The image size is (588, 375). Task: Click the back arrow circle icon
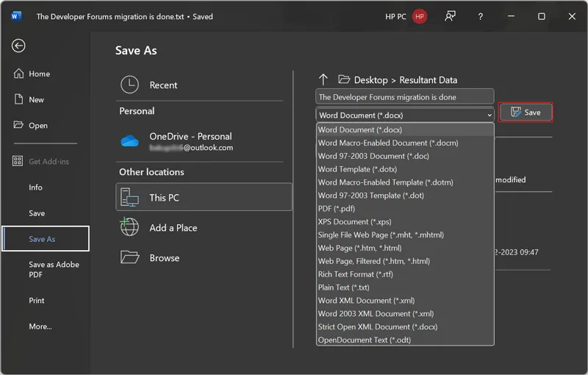18,46
